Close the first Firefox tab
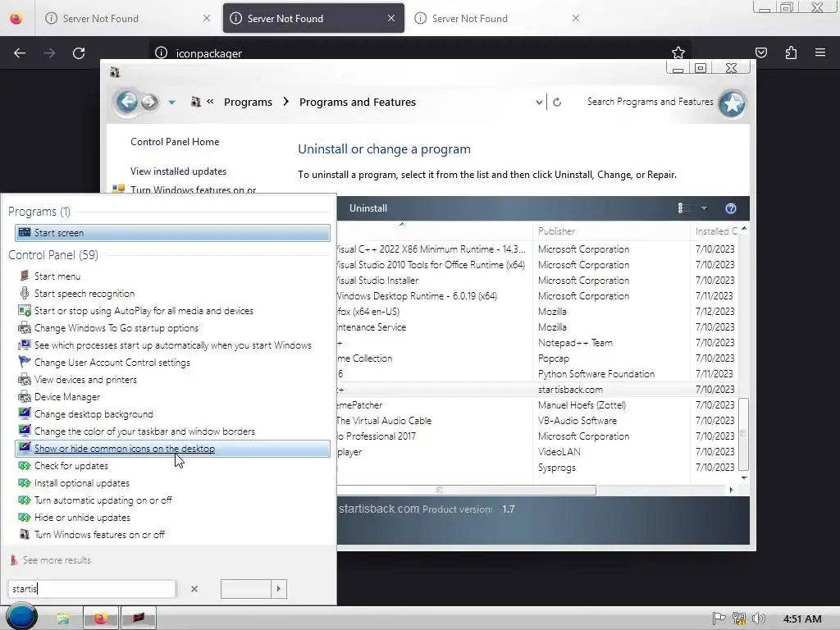The width and height of the screenshot is (840, 630). [x=207, y=18]
